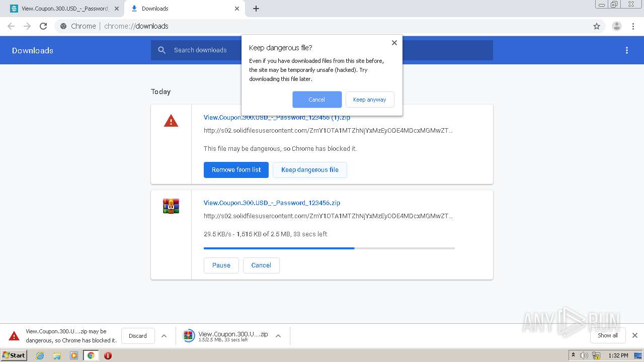The image size is (644, 362).
Task: Click the archive icon in the download shelf
Action: [x=189, y=336]
